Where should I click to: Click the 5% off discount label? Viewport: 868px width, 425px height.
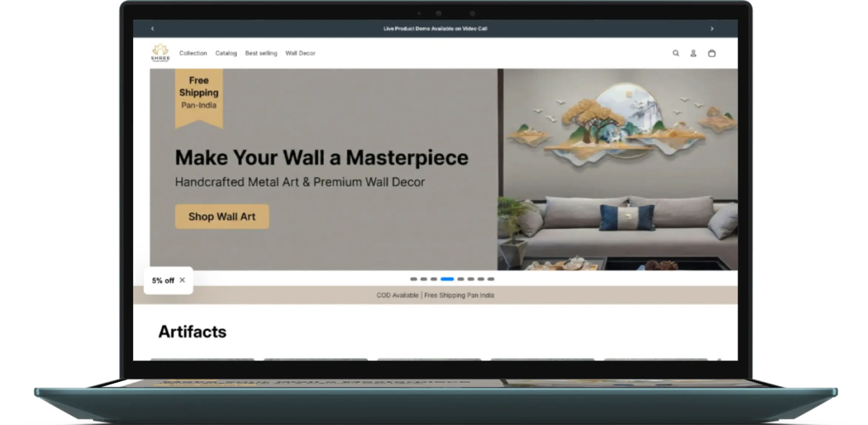click(x=163, y=280)
